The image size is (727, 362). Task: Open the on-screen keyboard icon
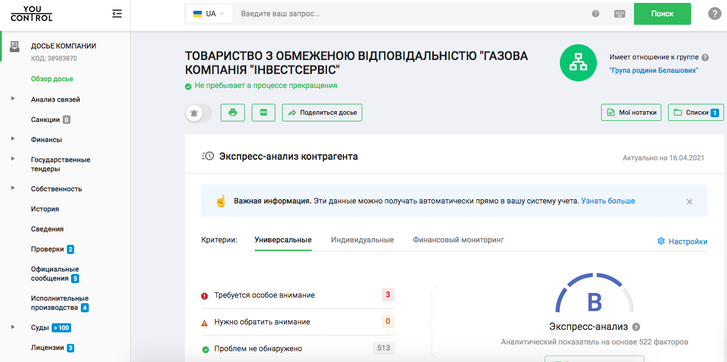point(619,14)
